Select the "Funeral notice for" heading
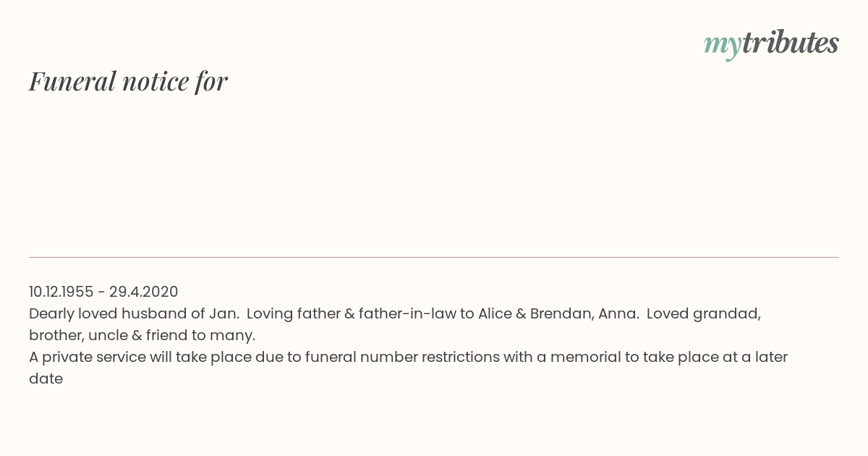 pyautogui.click(x=128, y=81)
